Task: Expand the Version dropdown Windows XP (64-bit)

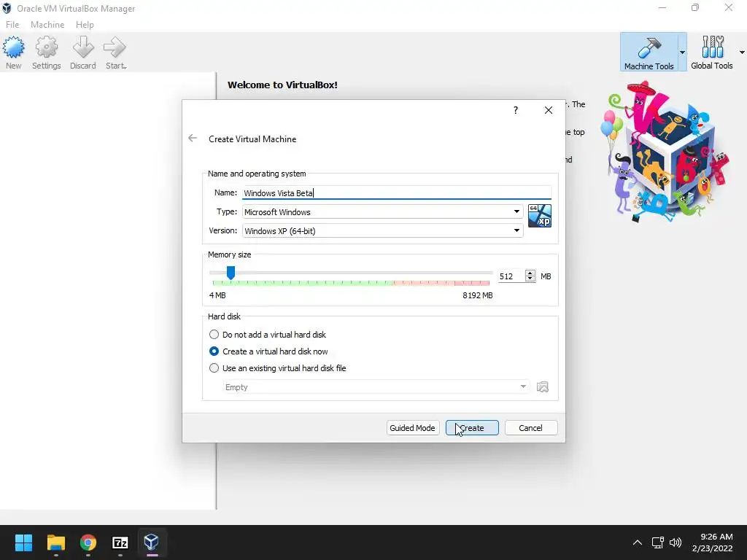Action: click(382, 231)
